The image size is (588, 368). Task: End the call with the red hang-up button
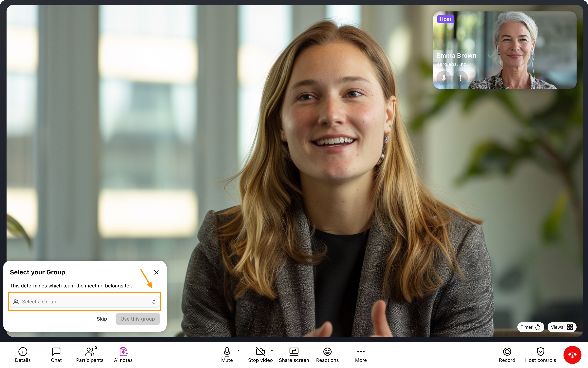(x=572, y=355)
